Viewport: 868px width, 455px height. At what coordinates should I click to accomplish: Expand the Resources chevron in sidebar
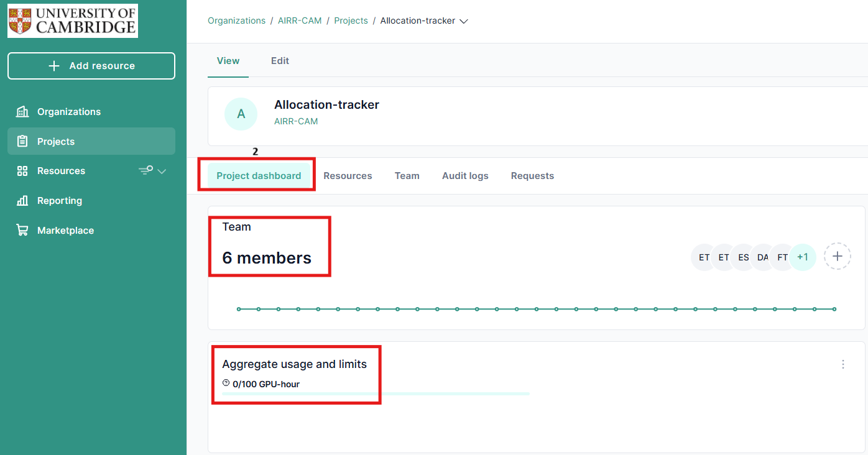[162, 171]
